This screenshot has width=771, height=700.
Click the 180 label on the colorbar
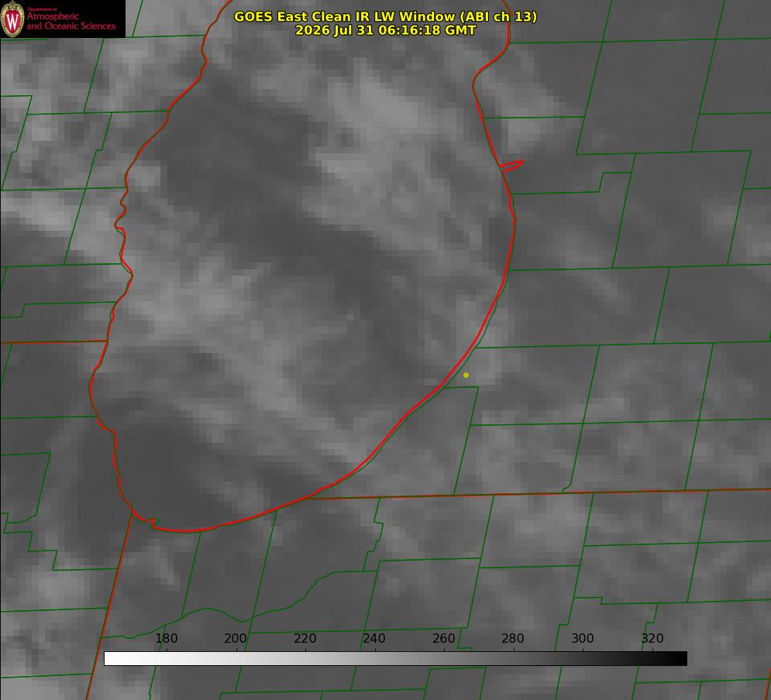(166, 638)
